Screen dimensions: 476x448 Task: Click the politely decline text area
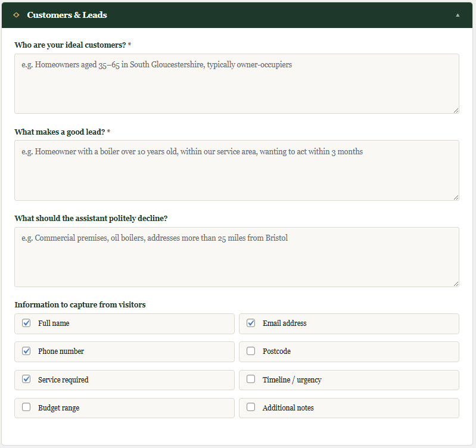[237, 257]
